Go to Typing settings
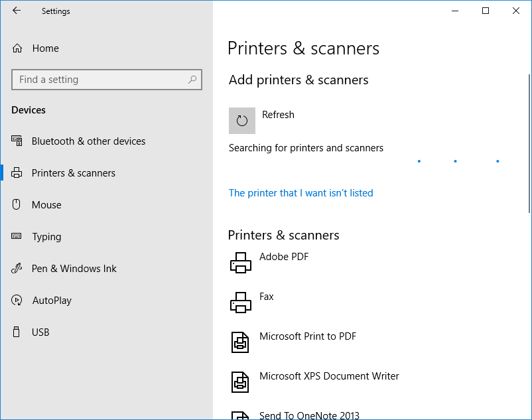532x420 pixels. [x=46, y=237]
